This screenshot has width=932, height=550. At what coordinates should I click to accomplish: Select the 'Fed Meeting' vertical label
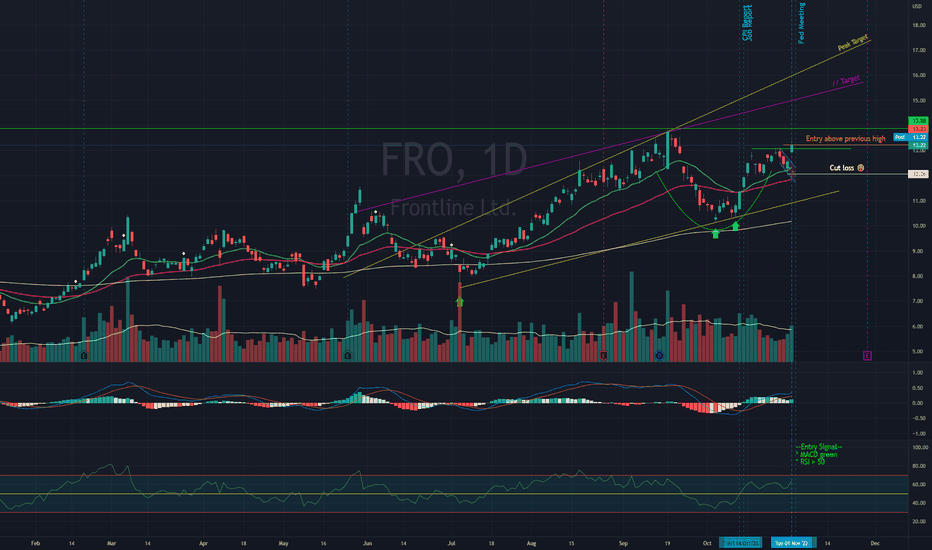(801, 23)
